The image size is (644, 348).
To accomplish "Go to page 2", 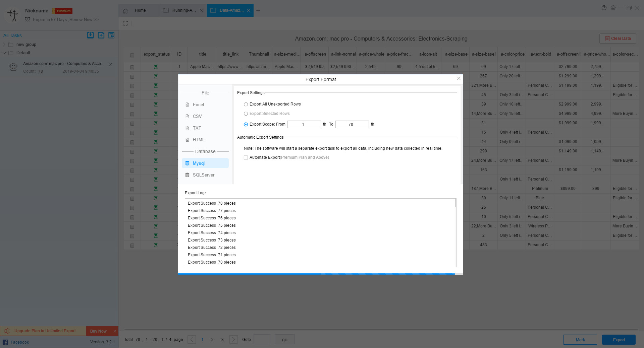I will pos(212,340).
